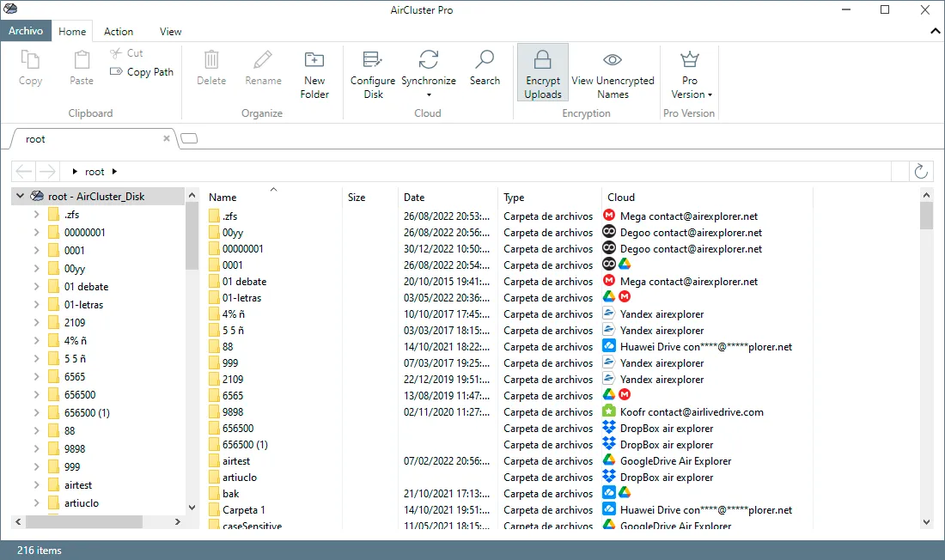Click Copy Path in Clipboard group
The width and height of the screenshot is (945, 560).
[x=142, y=72]
